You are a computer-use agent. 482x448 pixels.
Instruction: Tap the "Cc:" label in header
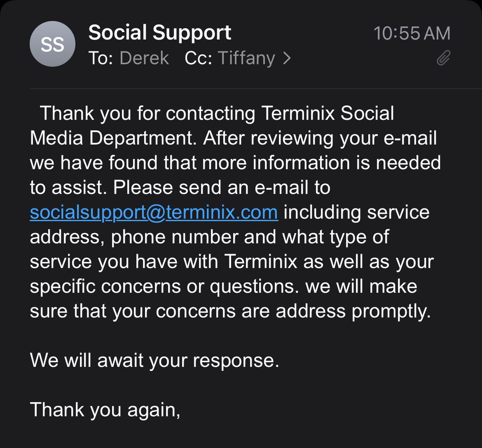[199, 58]
